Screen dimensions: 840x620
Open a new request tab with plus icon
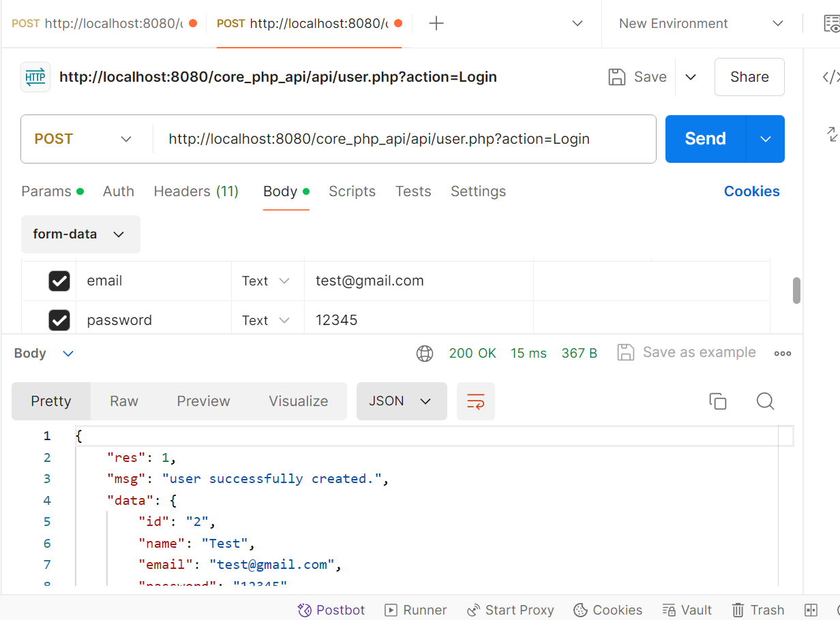click(x=436, y=23)
